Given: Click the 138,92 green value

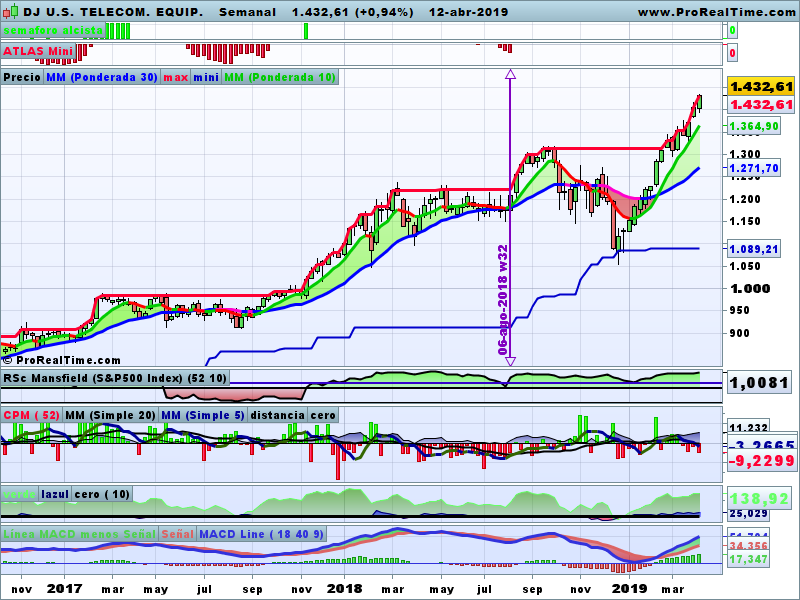Looking at the screenshot, I should pos(760,498).
